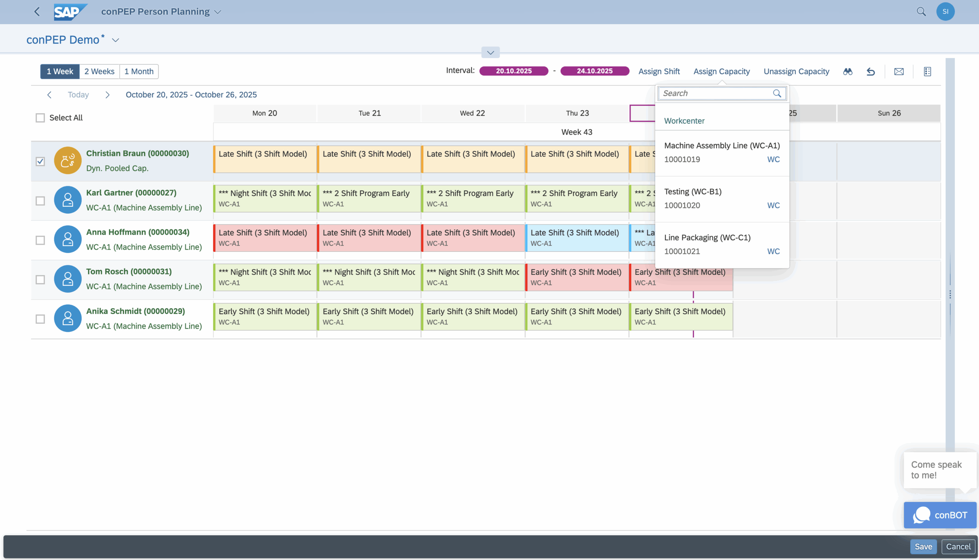Go back using the header back arrow
979x560 pixels.
(x=37, y=11)
